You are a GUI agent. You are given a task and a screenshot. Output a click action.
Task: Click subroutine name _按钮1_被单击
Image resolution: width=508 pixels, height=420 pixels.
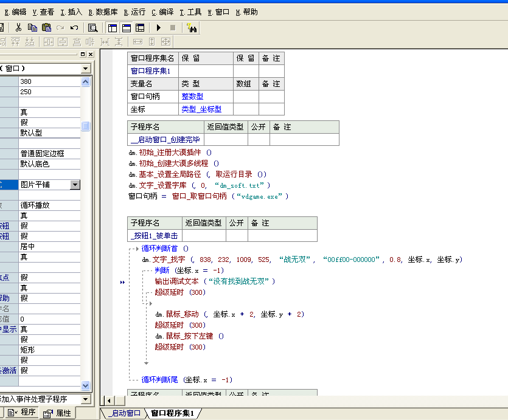click(x=154, y=236)
